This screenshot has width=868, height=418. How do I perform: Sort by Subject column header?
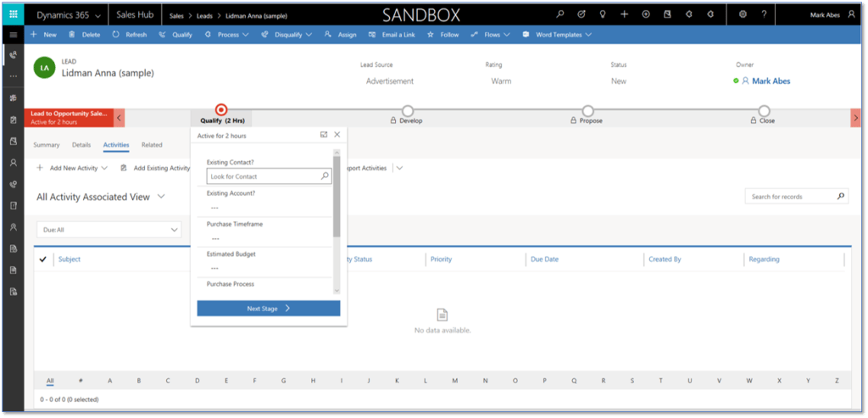(70, 259)
